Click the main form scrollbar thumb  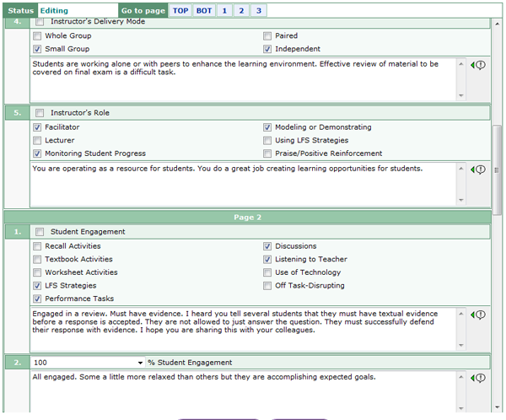pos(497,170)
